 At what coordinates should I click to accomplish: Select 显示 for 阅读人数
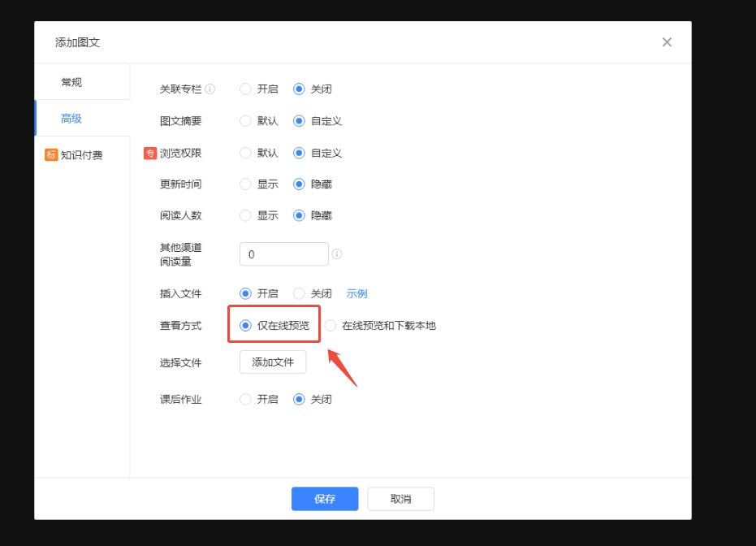coord(246,216)
